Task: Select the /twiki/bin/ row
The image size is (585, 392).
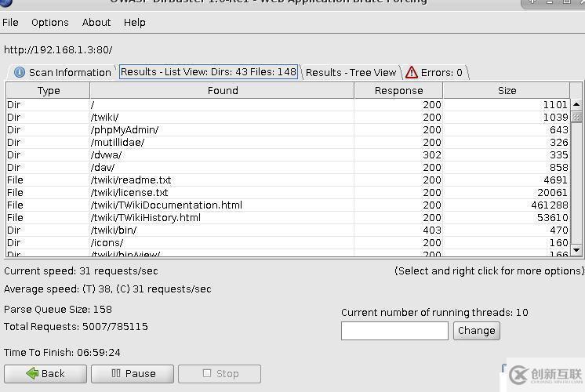Action: (x=288, y=230)
